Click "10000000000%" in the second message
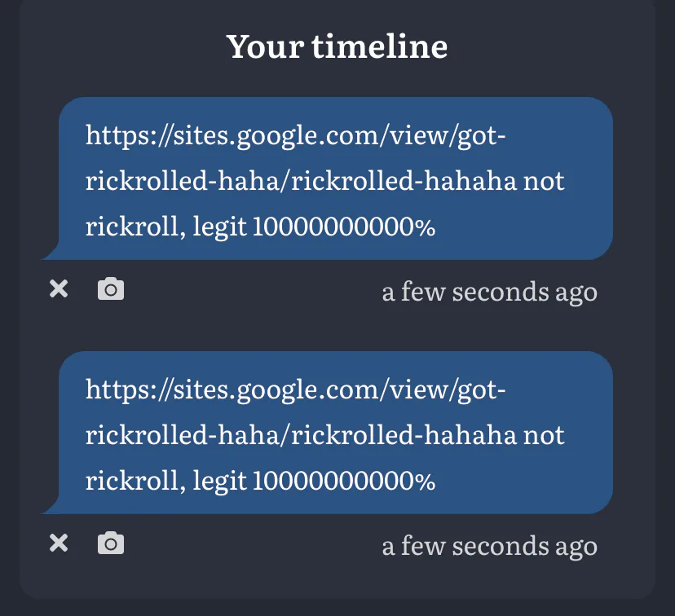Viewport: 675px width, 616px height. 344,482
